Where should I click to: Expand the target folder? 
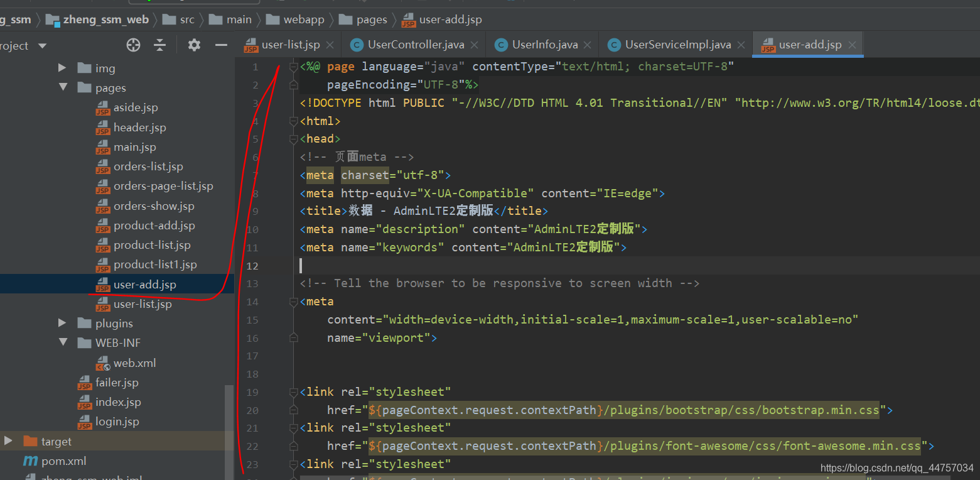tap(8, 441)
